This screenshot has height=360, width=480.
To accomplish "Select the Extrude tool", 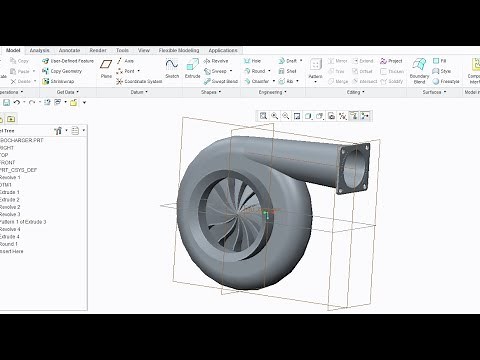I will pyautogui.click(x=193, y=68).
